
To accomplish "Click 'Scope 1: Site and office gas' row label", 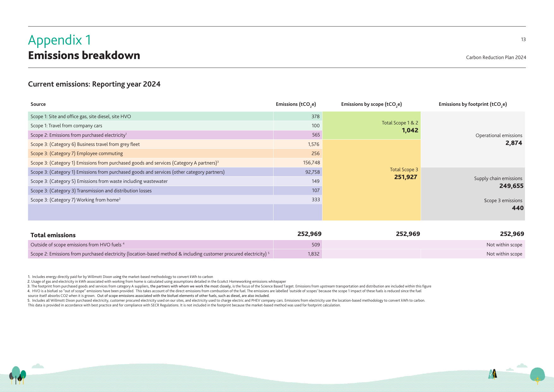I will 81,117.
